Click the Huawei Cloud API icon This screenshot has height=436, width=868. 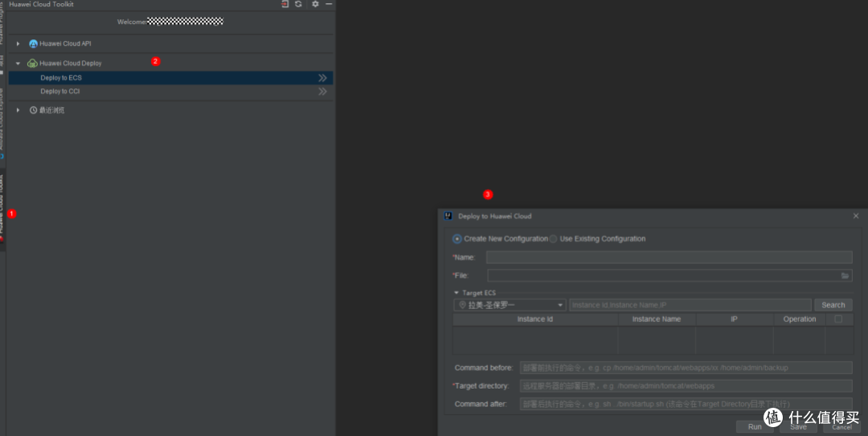point(33,43)
